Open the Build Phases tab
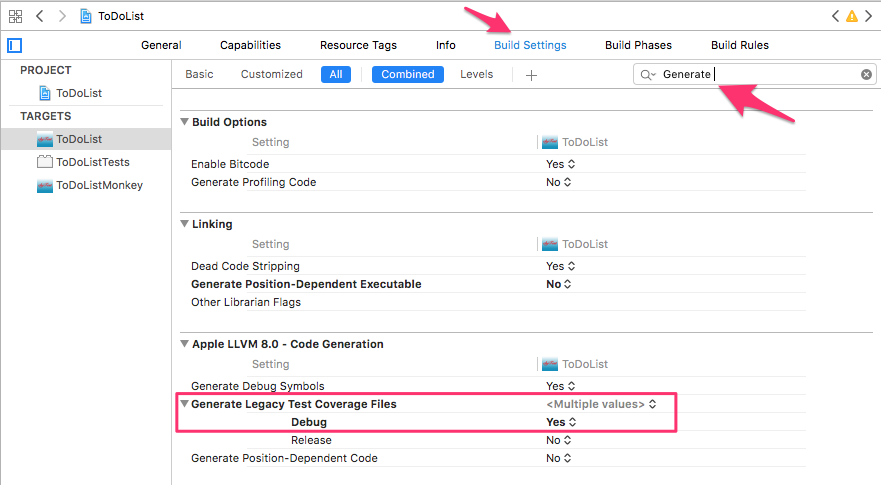Viewport: 881px width, 485px height. click(638, 46)
